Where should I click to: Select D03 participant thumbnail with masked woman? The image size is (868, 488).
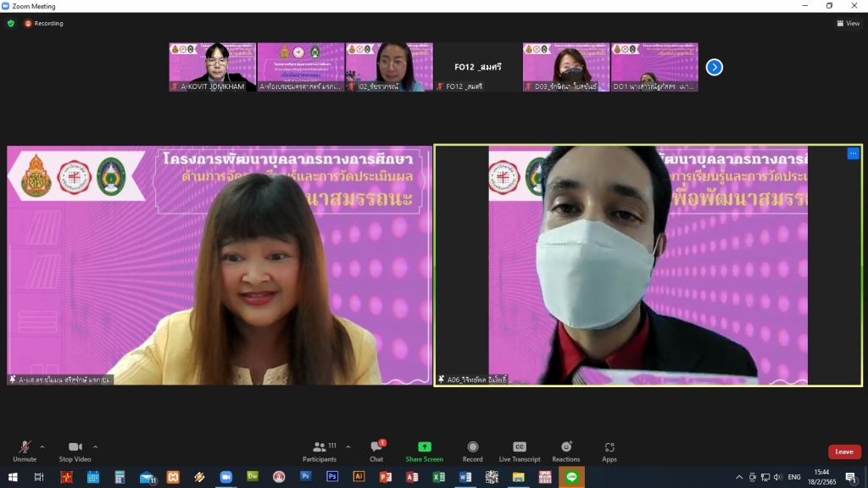tap(565, 67)
